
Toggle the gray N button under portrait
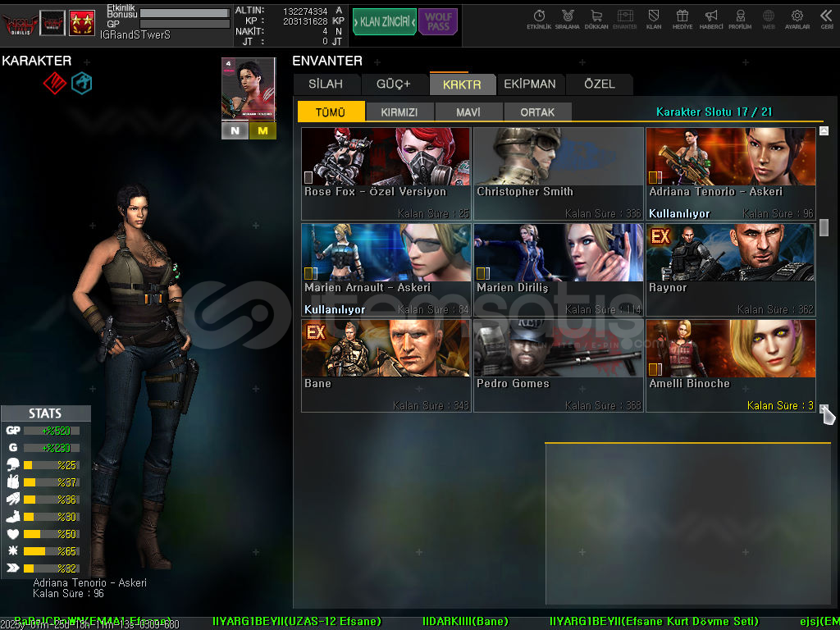pyautogui.click(x=235, y=130)
